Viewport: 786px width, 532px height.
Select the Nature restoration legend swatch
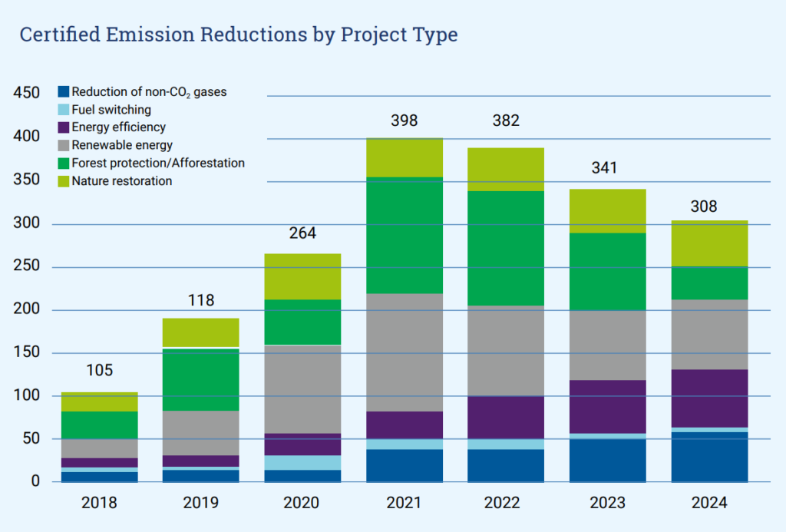(x=64, y=181)
